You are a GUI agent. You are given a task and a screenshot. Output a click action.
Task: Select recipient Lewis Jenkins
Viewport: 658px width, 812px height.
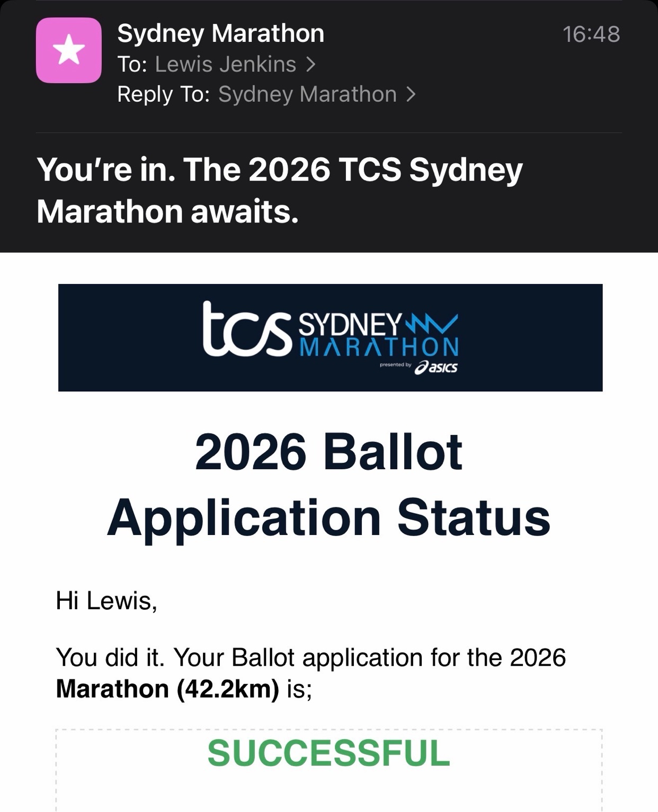pos(226,64)
